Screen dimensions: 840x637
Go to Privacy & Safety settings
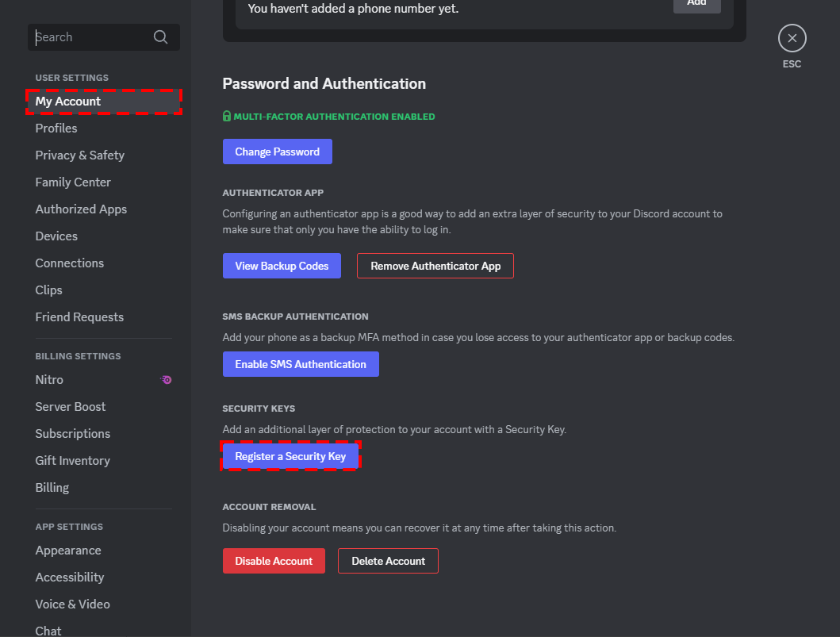[79, 155]
